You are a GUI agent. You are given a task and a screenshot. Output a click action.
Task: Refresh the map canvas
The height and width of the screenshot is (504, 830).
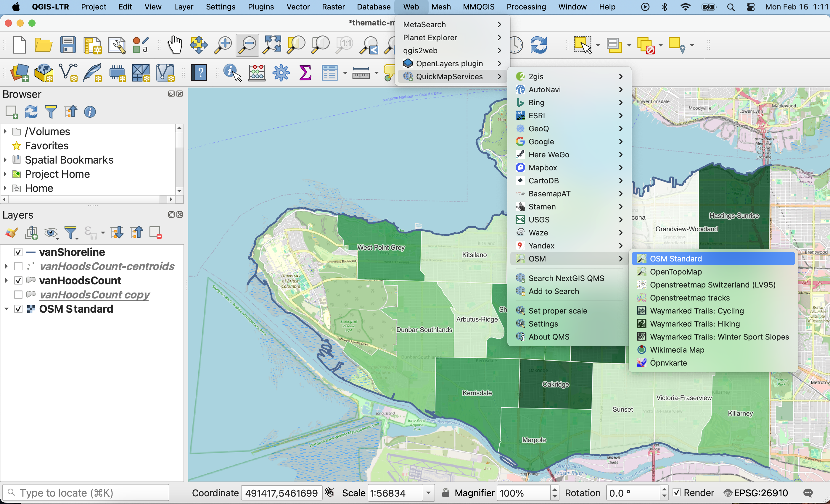[x=538, y=45]
